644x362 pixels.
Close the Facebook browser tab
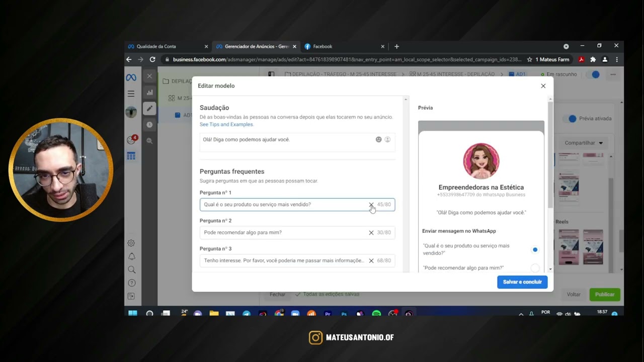point(382,46)
